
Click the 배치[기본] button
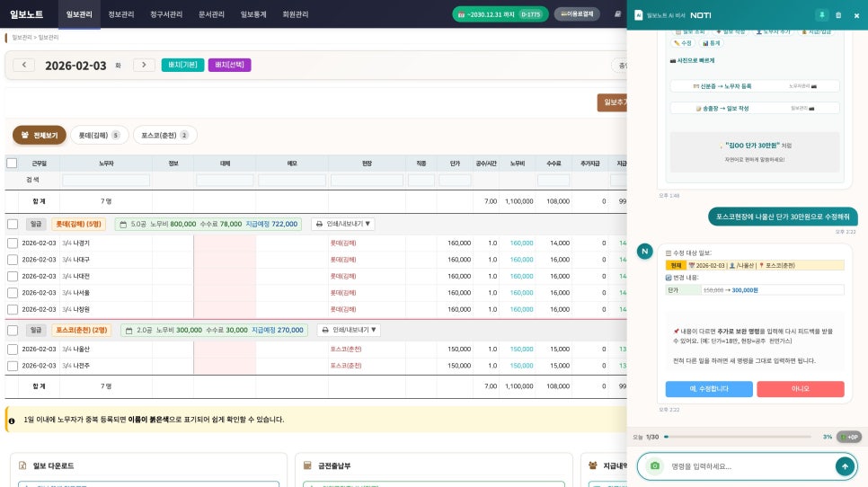(x=182, y=66)
